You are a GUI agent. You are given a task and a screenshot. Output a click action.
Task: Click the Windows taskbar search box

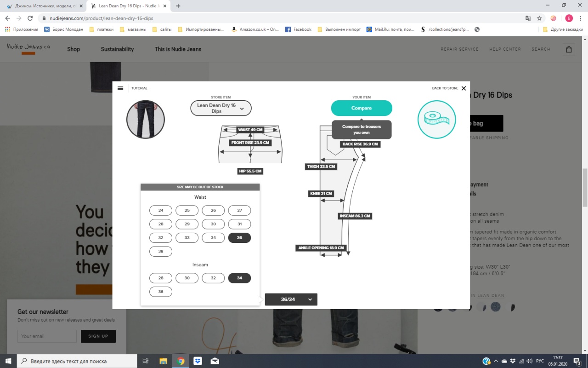77,361
